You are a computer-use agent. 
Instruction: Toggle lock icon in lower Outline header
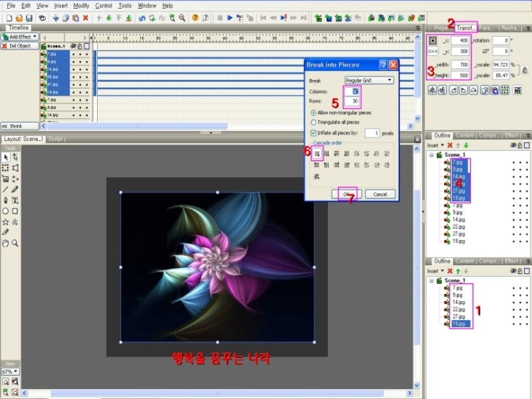pyautogui.click(x=520, y=271)
